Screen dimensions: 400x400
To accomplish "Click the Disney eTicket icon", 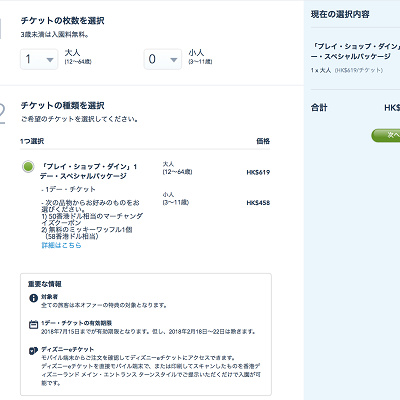I will [33, 351].
